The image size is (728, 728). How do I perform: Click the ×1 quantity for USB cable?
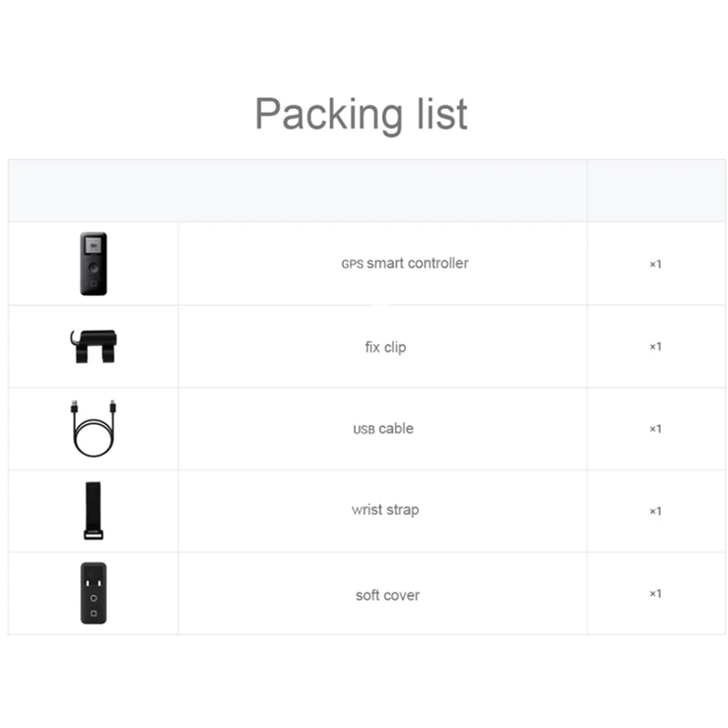pos(654,429)
